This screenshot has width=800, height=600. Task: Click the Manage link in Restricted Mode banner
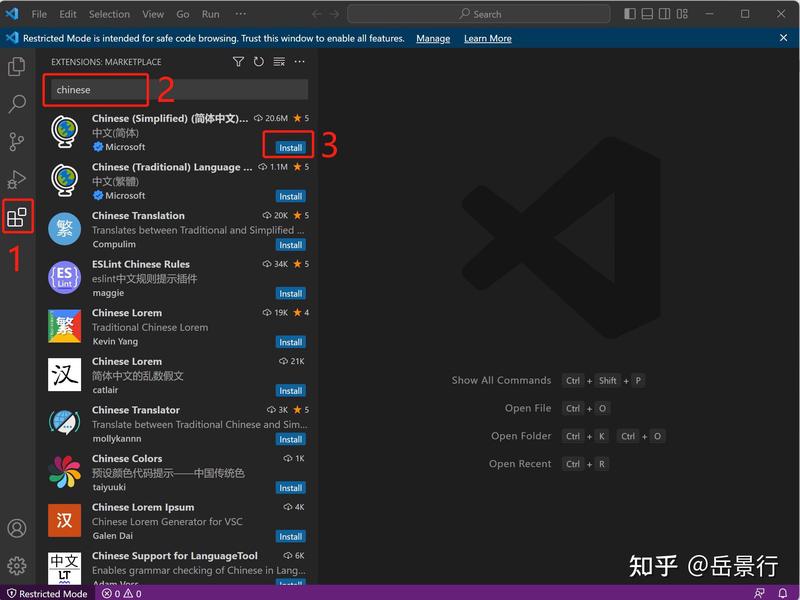click(433, 39)
